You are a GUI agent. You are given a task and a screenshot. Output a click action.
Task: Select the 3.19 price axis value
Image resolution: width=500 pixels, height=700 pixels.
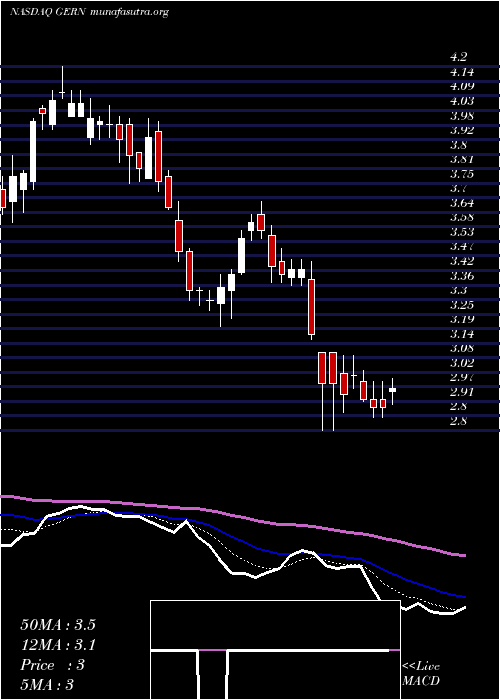point(462,320)
